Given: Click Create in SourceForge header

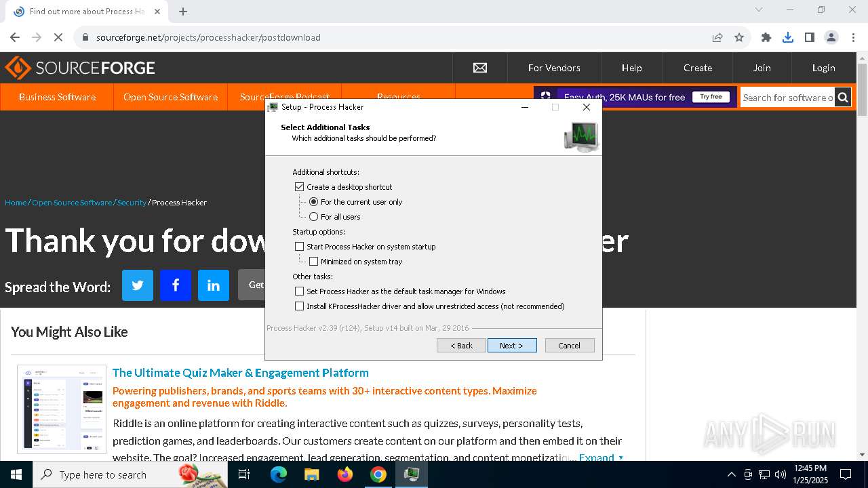Looking at the screenshot, I should [x=698, y=68].
